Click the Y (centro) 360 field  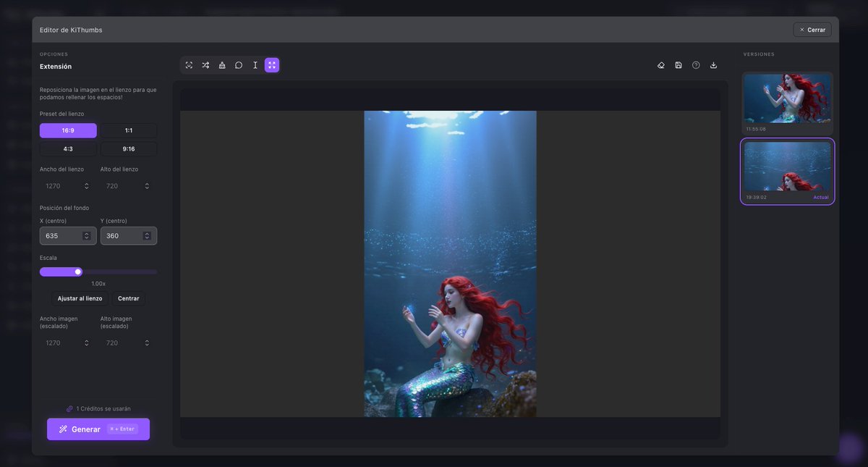tap(129, 236)
